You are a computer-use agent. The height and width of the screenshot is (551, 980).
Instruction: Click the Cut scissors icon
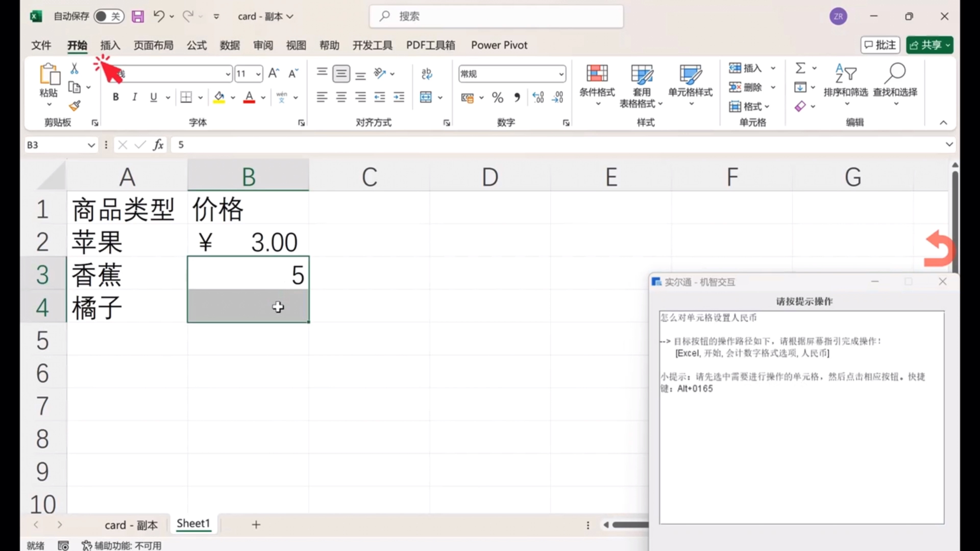coord(75,69)
